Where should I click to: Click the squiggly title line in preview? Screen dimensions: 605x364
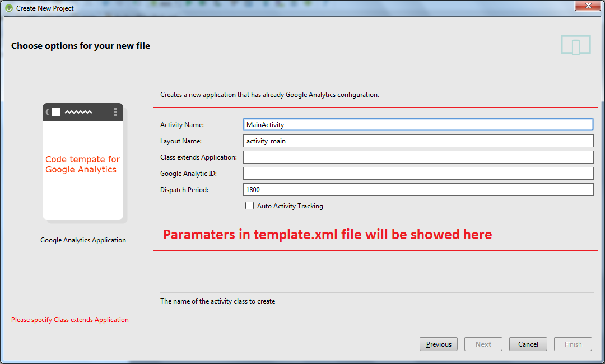[x=78, y=112]
